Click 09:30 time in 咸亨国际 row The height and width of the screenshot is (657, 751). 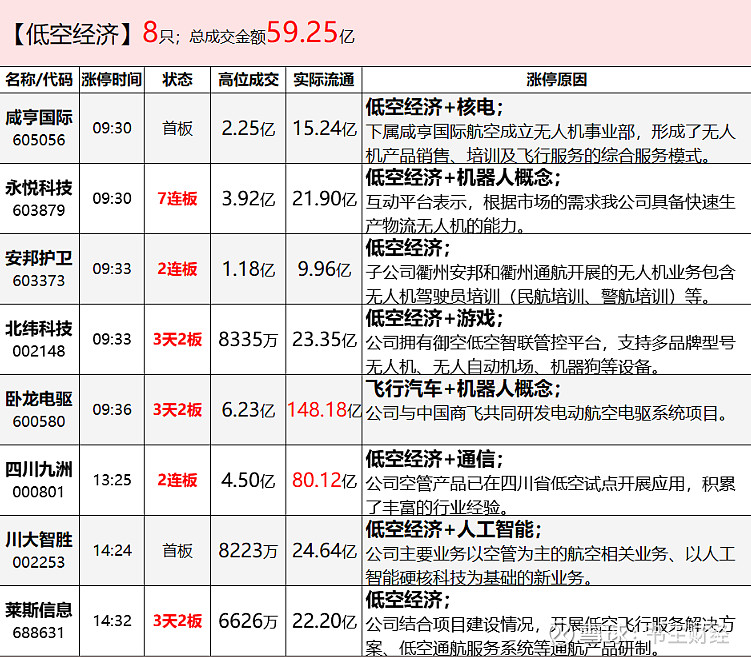[112, 128]
